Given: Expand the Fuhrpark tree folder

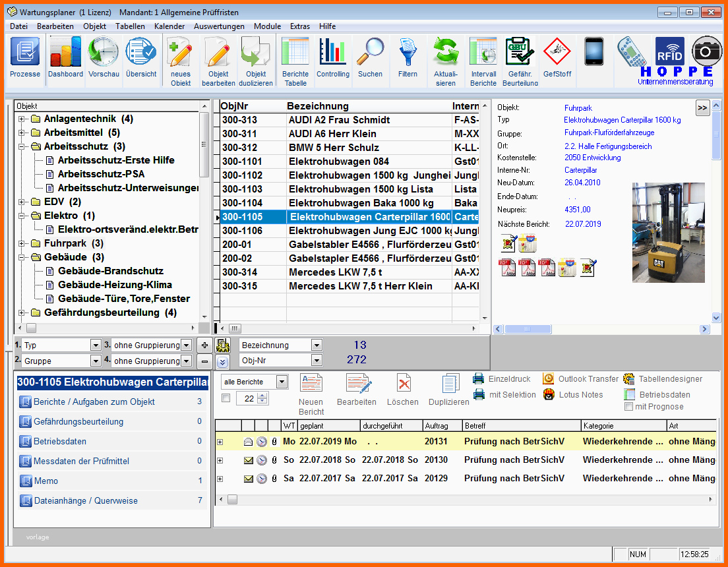Looking at the screenshot, I should coord(21,244).
